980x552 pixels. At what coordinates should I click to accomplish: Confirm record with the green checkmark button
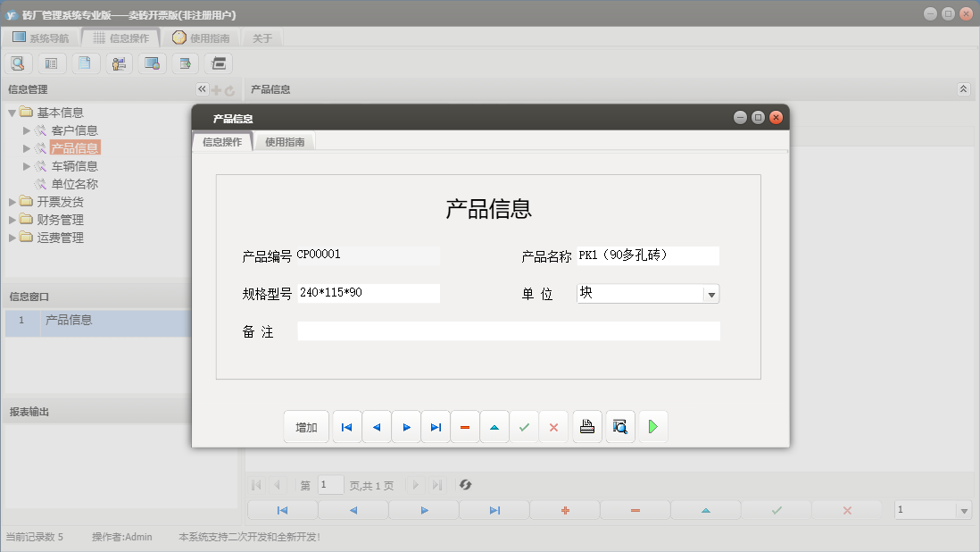click(x=524, y=426)
